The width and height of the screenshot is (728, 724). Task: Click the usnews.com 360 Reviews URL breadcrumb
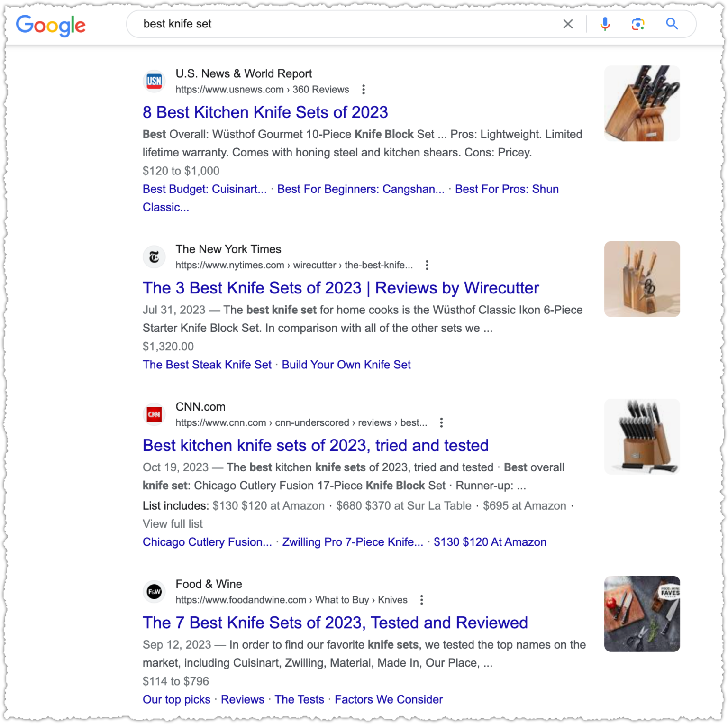[262, 90]
